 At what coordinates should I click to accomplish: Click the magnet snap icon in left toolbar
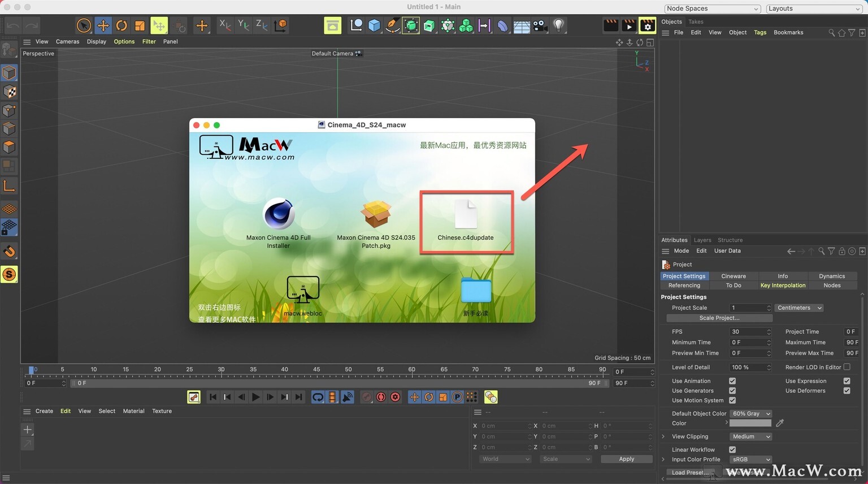click(9, 252)
